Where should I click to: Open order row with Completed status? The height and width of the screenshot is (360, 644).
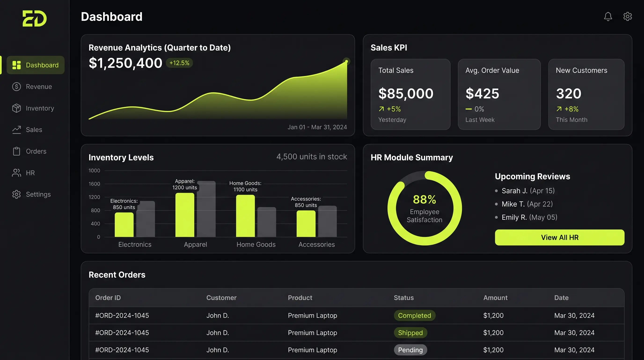356,315
